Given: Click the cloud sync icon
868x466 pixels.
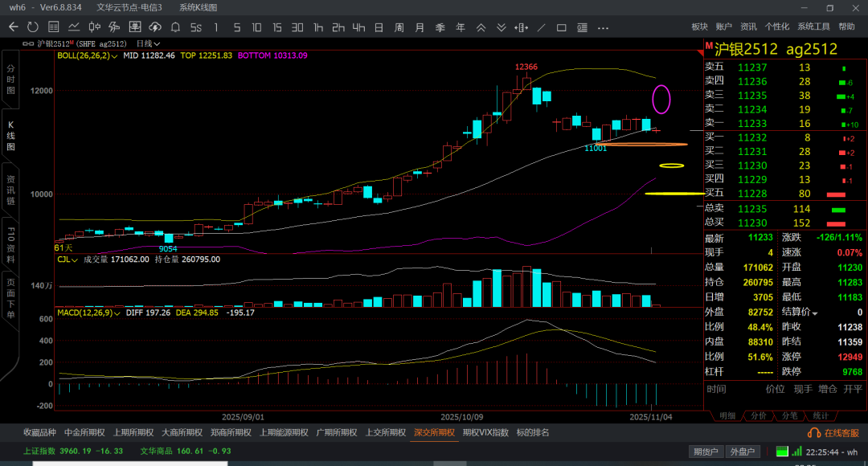Looking at the screenshot, I should pos(155,27).
